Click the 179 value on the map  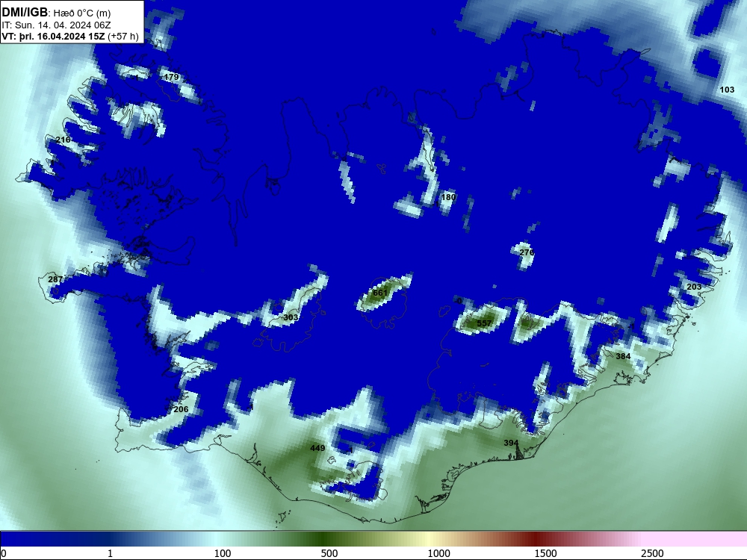(171, 77)
